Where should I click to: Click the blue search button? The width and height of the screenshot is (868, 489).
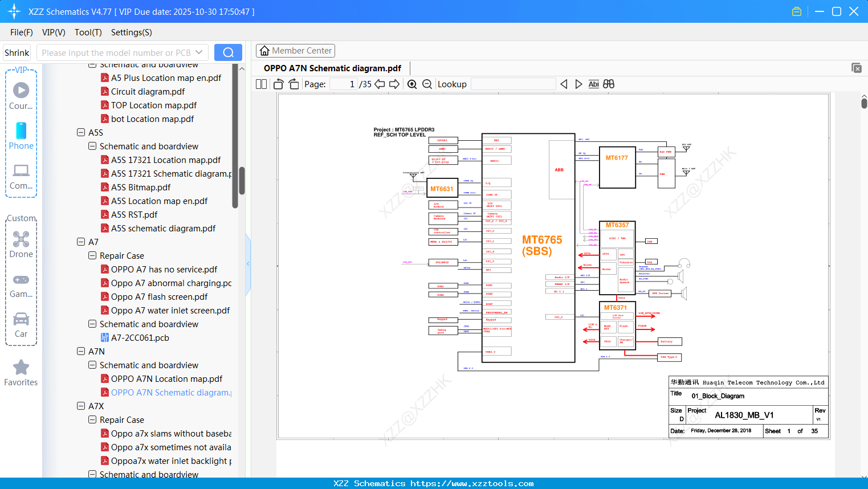tap(228, 52)
